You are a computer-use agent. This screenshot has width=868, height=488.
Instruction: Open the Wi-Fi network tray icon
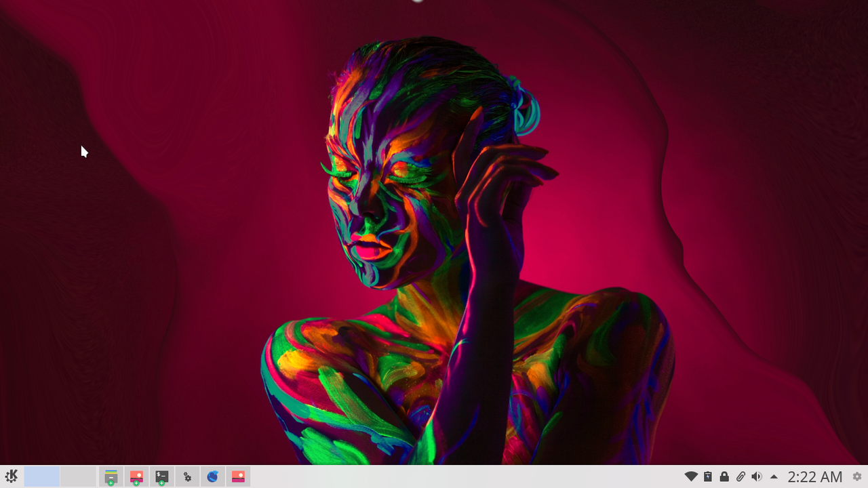pos(691,476)
